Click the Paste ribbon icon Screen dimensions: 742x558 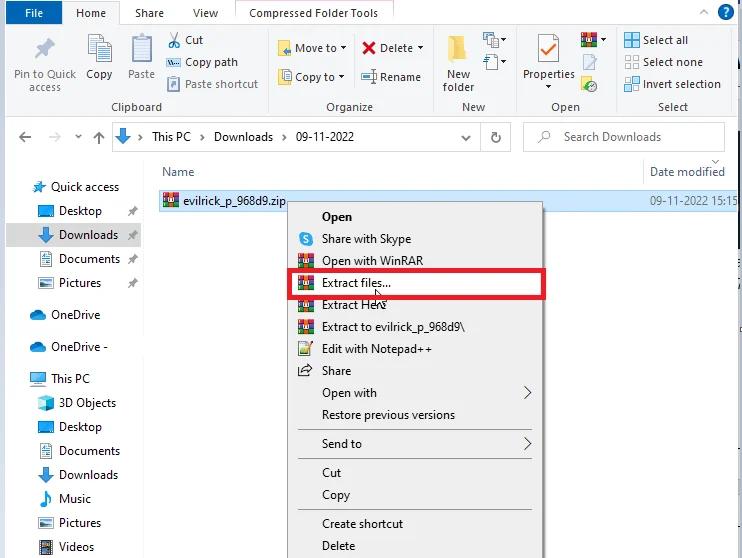pyautogui.click(x=141, y=49)
